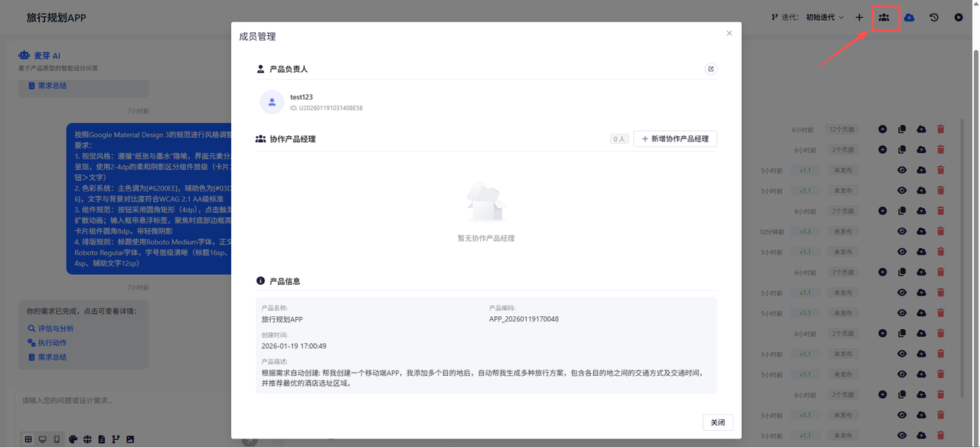Click the red delete icon in the 12个页面 row
Screen dimensions: 980x447
(941, 129)
